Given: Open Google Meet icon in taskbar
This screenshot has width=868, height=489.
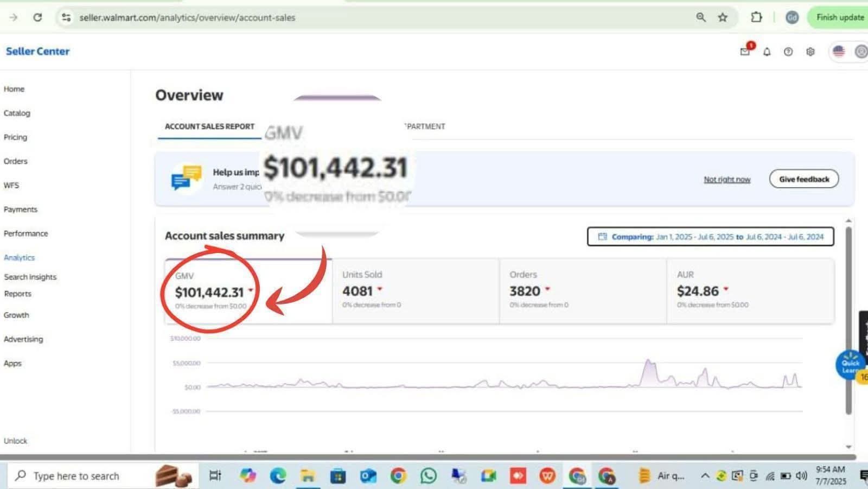Looking at the screenshot, I should [488, 476].
